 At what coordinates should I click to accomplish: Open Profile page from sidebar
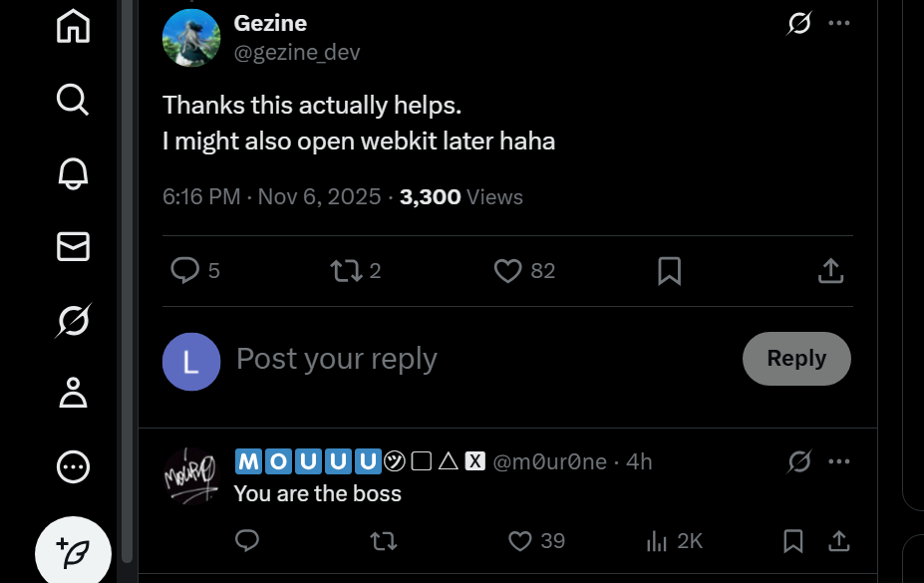coord(73,393)
